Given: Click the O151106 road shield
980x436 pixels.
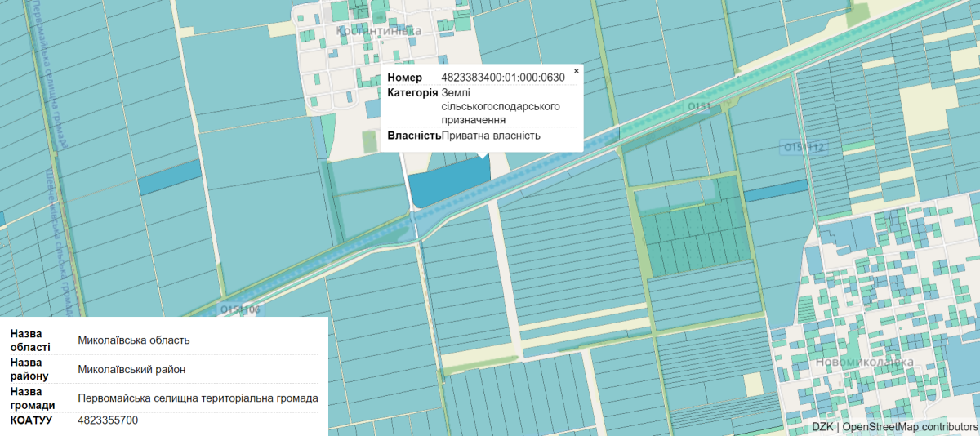Looking at the screenshot, I should [x=240, y=310].
